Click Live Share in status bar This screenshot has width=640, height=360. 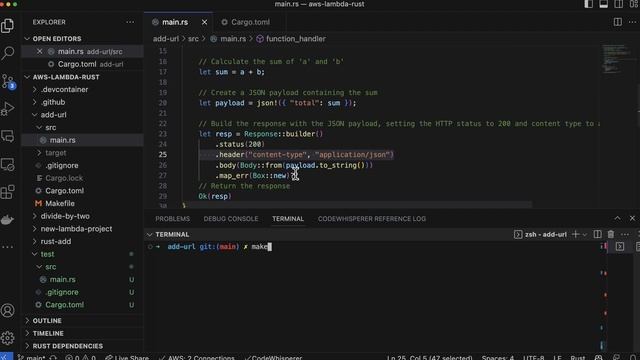127,357
